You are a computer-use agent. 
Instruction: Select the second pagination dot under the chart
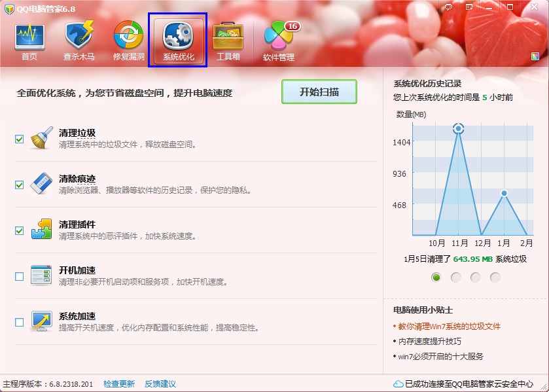(457, 277)
